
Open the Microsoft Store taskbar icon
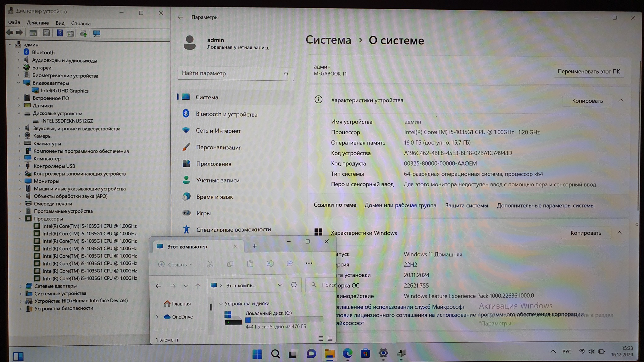coord(365,354)
